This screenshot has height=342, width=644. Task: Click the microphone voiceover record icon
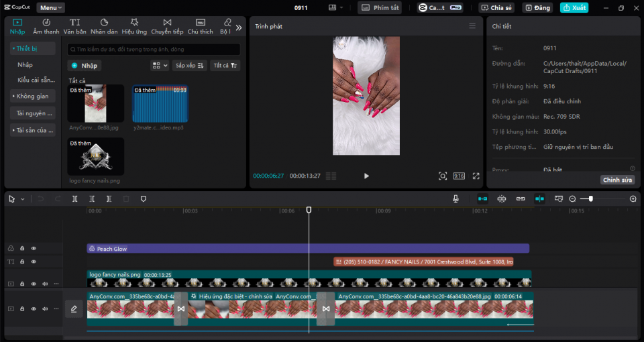pyautogui.click(x=455, y=199)
